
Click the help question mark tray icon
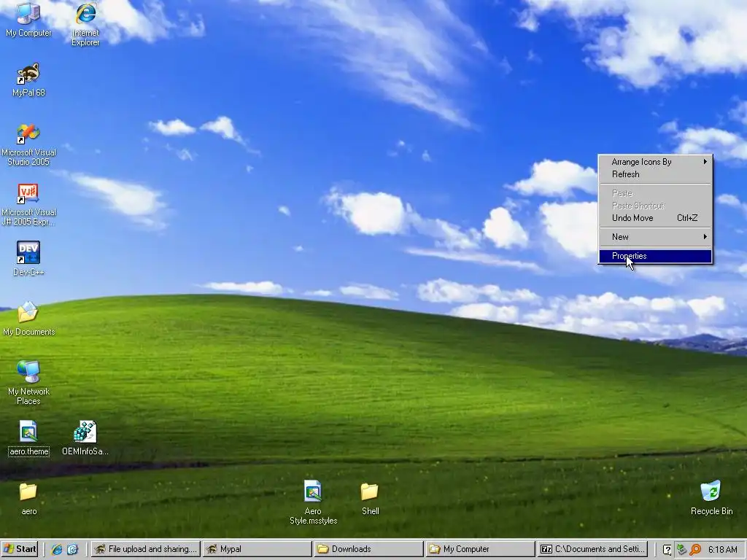[667, 550]
